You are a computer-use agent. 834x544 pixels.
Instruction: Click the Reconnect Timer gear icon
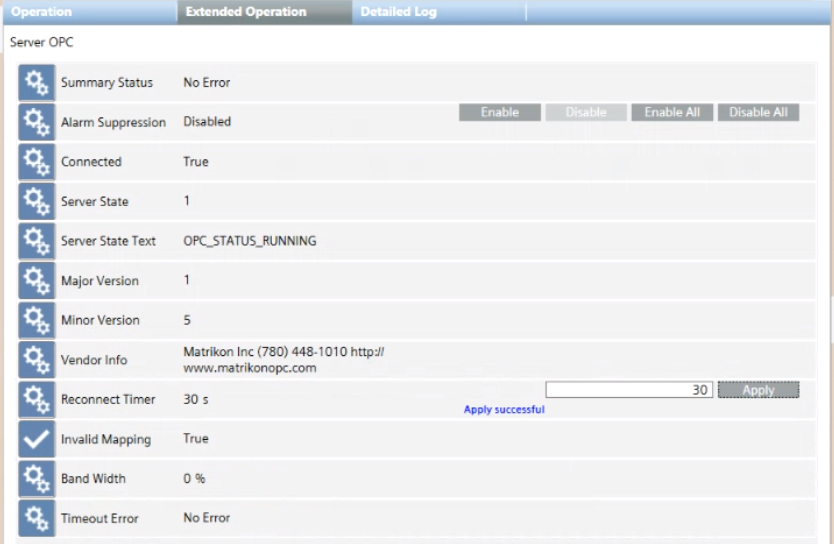(x=37, y=399)
